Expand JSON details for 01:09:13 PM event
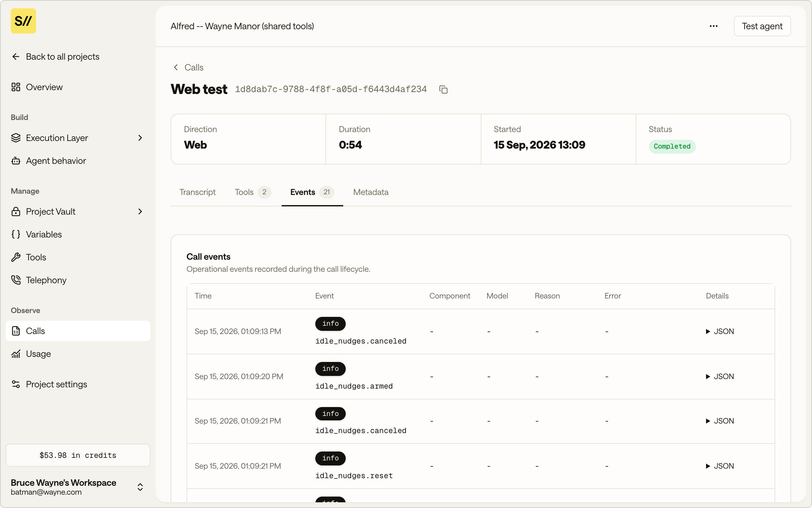Image resolution: width=812 pixels, height=508 pixels. coord(720,331)
